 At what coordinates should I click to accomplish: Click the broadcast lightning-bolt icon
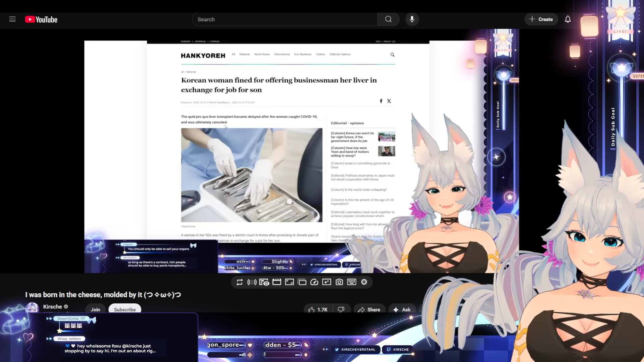click(x=252, y=282)
